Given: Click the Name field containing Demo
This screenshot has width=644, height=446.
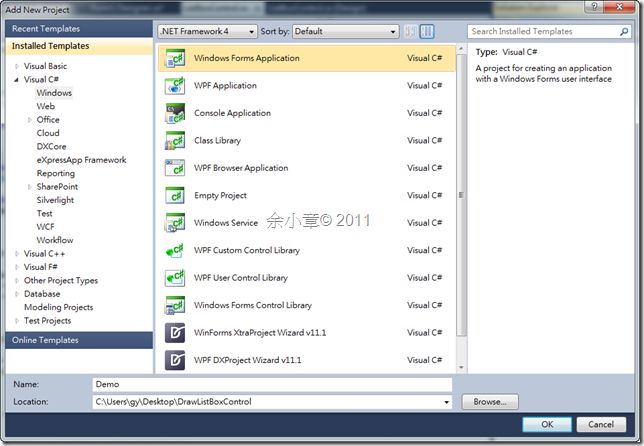Looking at the screenshot, I should point(272,384).
